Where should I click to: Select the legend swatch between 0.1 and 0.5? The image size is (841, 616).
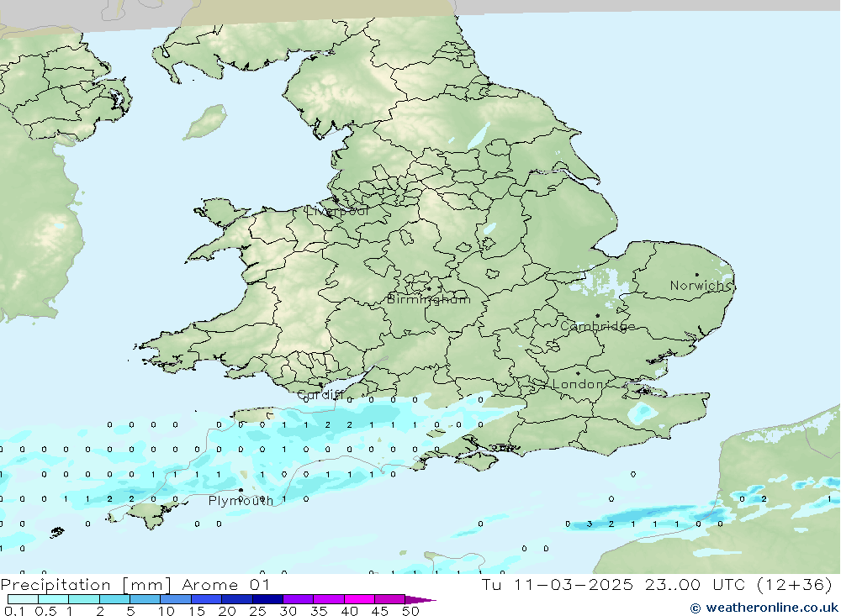tap(23, 599)
